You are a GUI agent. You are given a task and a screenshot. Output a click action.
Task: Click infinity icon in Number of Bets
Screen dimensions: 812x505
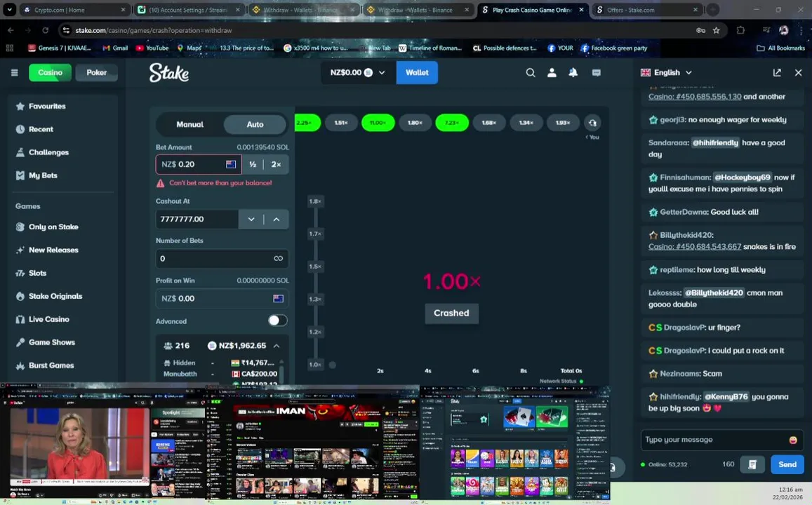278,259
